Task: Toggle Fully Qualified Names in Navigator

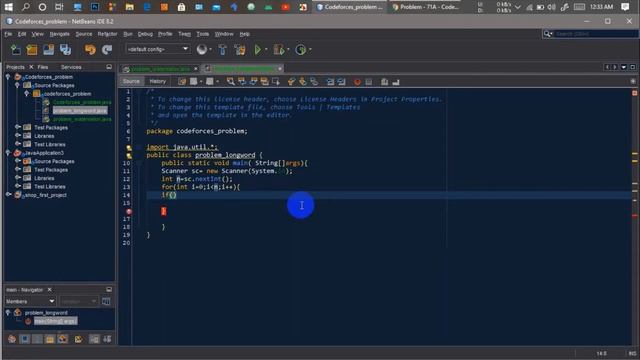Action: (x=78, y=339)
